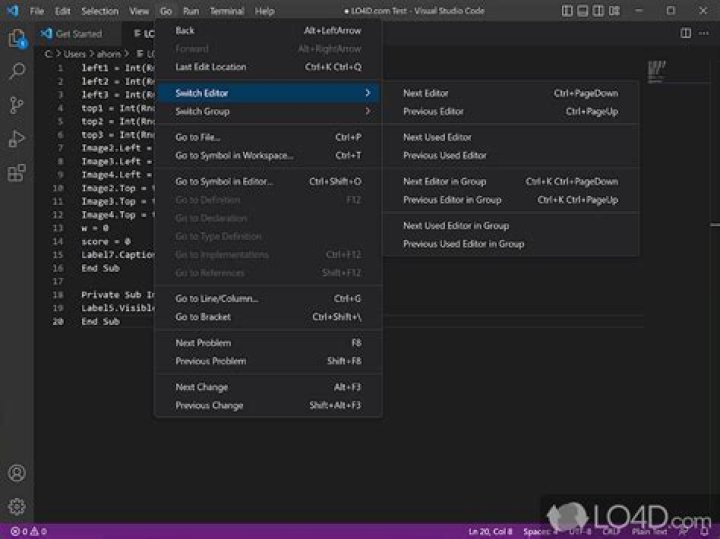Click code line 'score = 0'
This screenshot has width=720, height=539.
pyautogui.click(x=106, y=241)
